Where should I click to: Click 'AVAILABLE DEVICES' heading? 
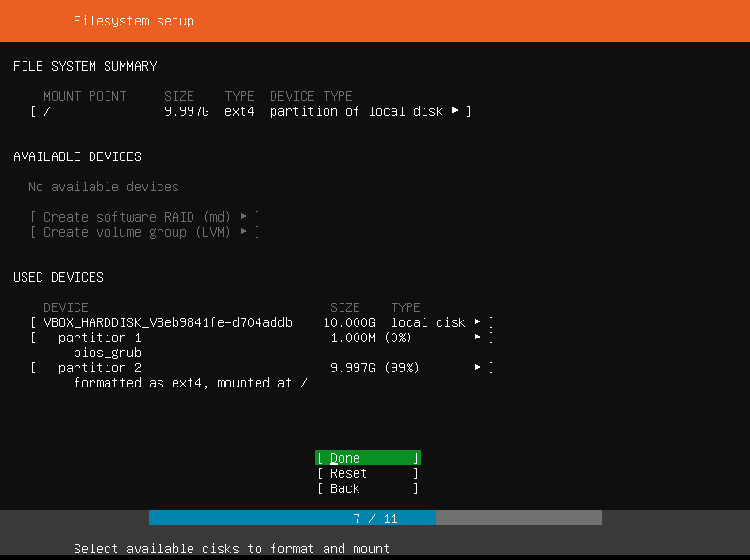click(x=77, y=157)
